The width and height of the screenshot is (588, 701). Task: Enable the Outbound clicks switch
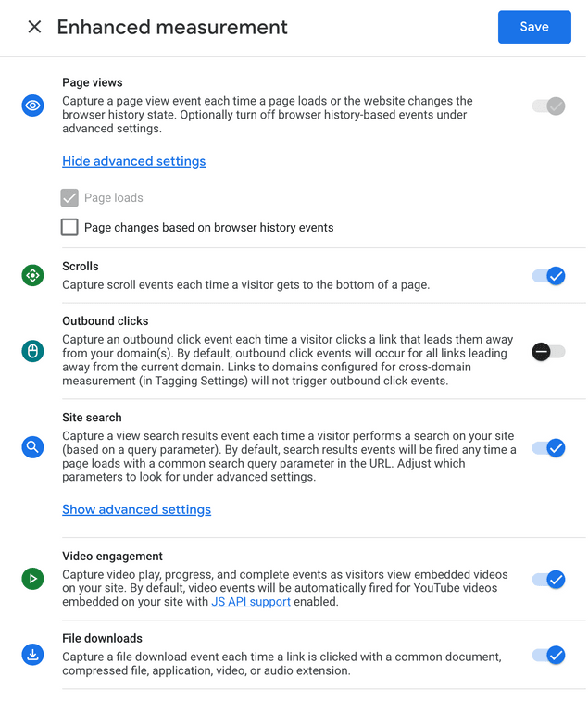[548, 352]
